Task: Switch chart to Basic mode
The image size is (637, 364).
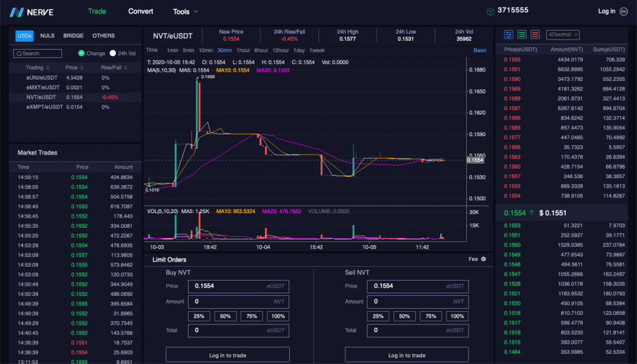Action: click(x=480, y=50)
